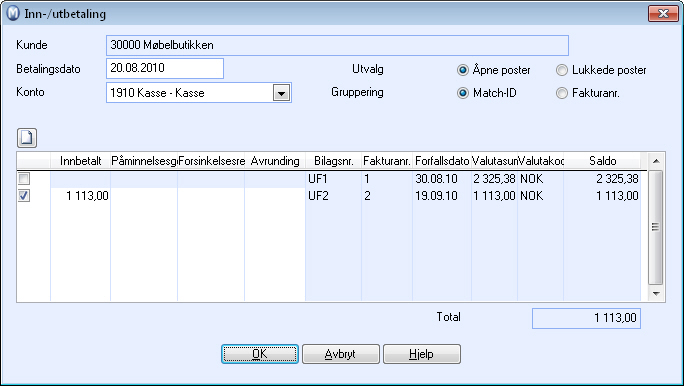The width and height of the screenshot is (684, 386).
Task: Click the Valutakode column header
Action: tap(540, 161)
